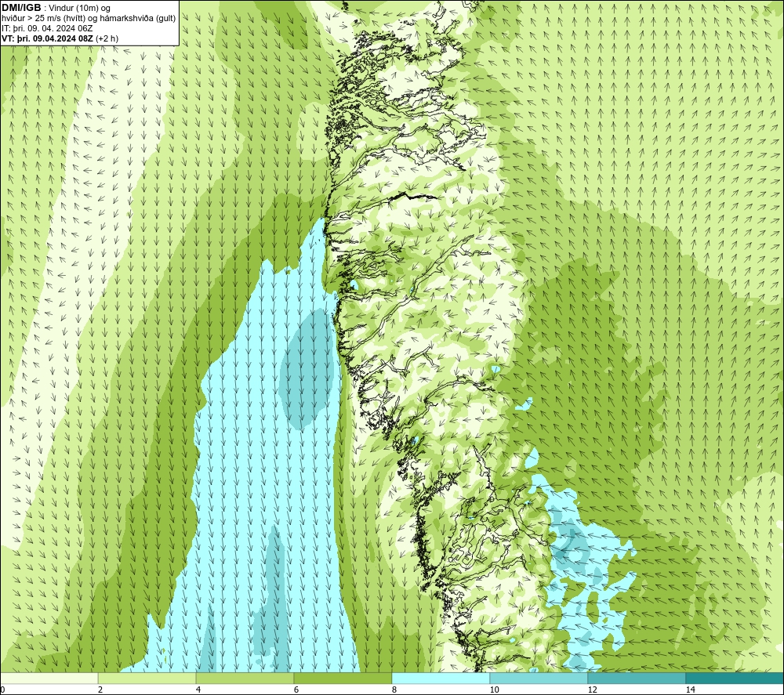Click the 'IT: þri. 09. 04. 2024 06Z' line

pyautogui.click(x=47, y=28)
